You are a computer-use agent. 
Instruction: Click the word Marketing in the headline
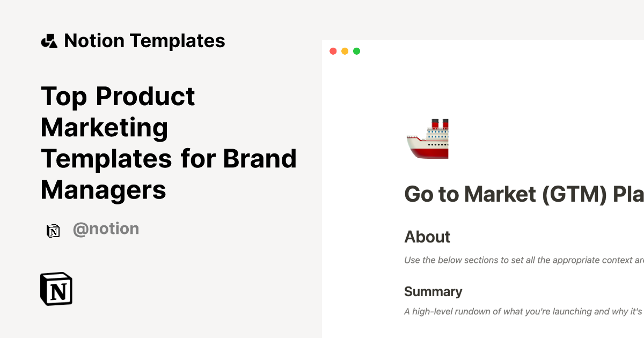click(105, 128)
